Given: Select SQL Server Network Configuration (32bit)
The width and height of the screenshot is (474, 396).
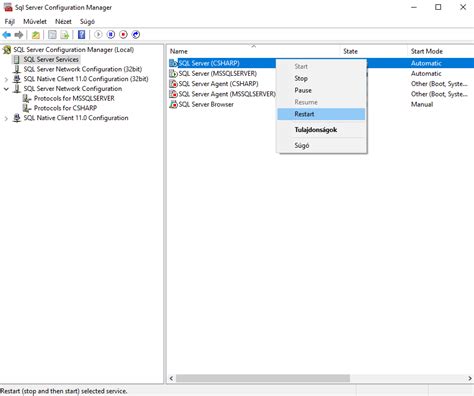Looking at the screenshot, I should 83,69.
